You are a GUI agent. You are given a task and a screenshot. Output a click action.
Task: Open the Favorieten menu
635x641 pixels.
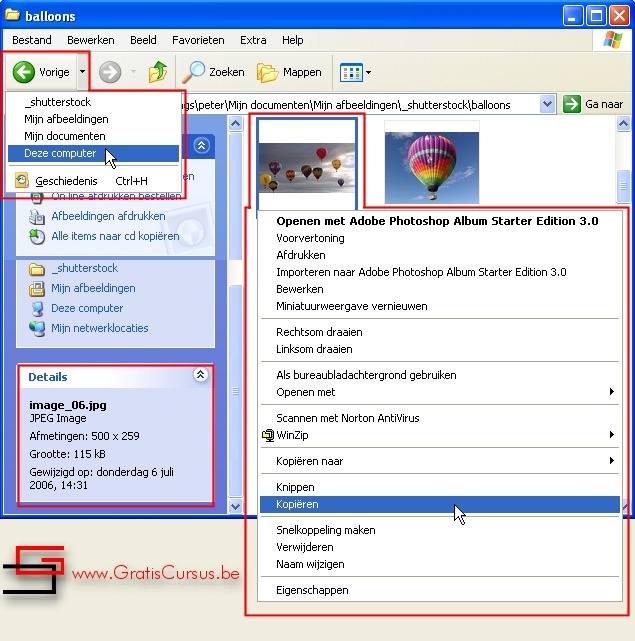pyautogui.click(x=198, y=40)
